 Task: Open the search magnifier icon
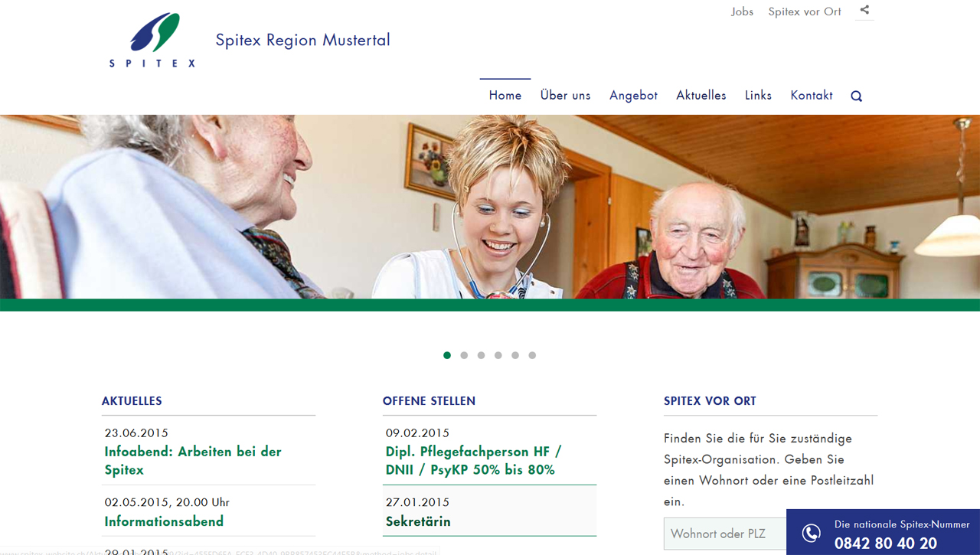tap(856, 96)
